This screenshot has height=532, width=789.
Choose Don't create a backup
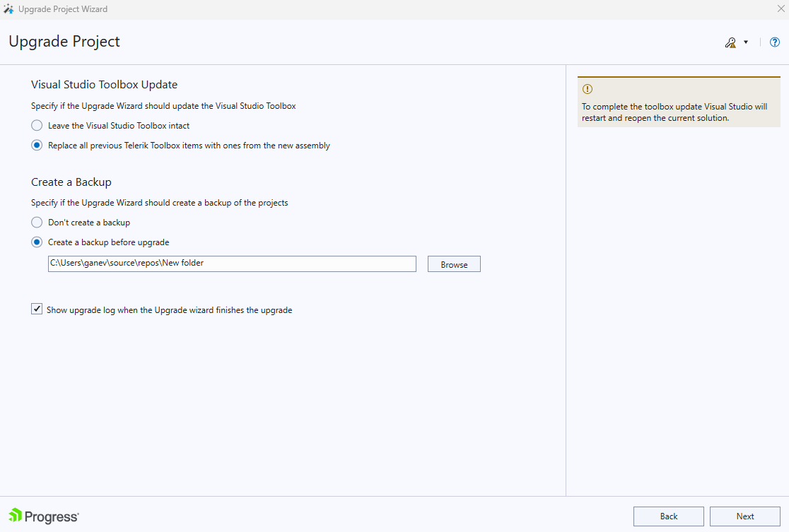36,222
